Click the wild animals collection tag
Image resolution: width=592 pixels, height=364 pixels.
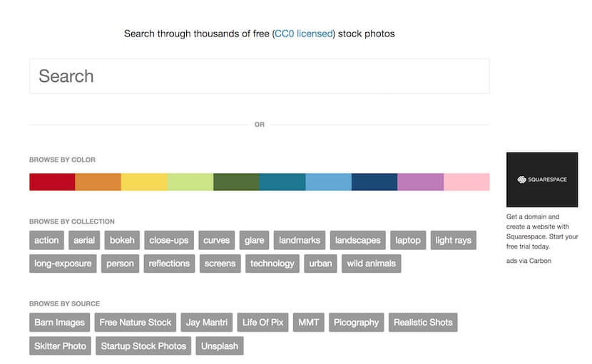point(372,264)
